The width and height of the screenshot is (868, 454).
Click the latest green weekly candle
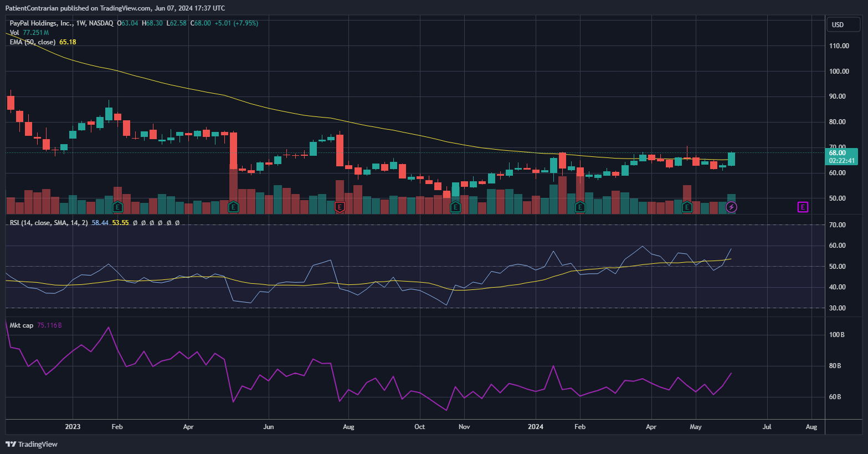pyautogui.click(x=731, y=159)
